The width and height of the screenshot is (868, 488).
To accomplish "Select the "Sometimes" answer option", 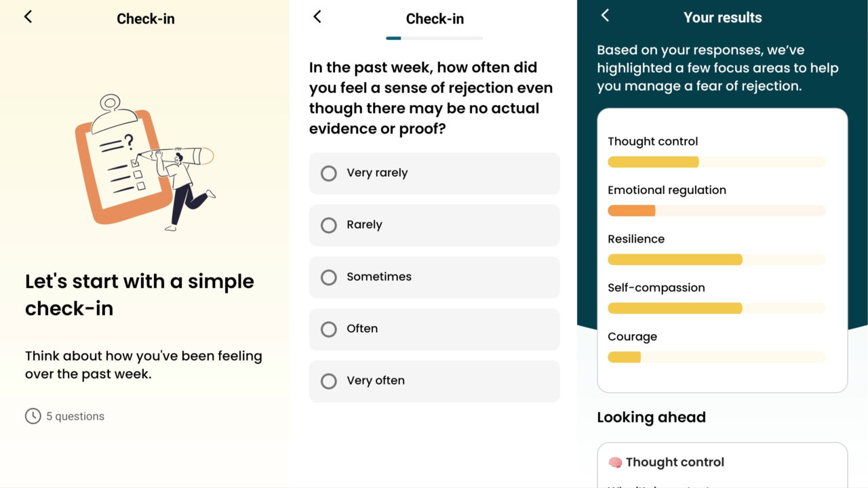I will pos(434,277).
